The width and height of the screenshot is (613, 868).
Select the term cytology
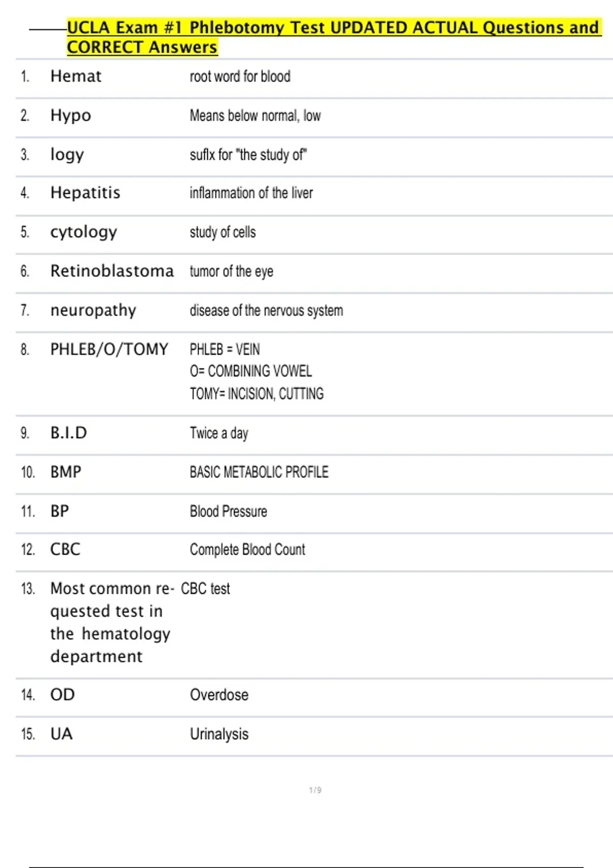click(x=84, y=232)
